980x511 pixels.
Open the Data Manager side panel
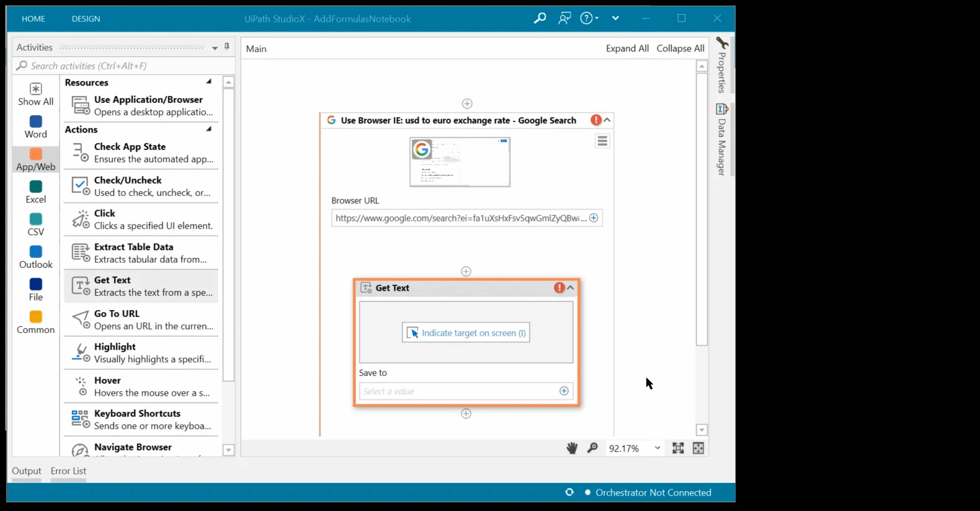[x=722, y=140]
